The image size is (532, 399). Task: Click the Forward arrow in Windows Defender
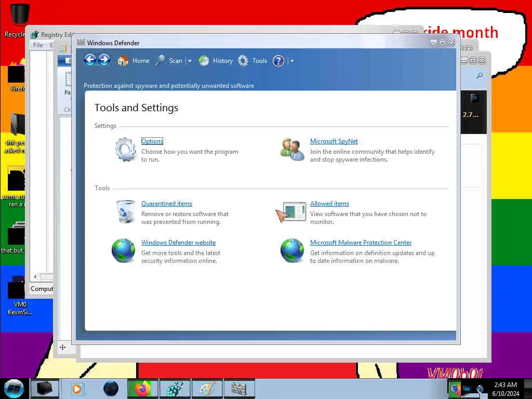(104, 60)
